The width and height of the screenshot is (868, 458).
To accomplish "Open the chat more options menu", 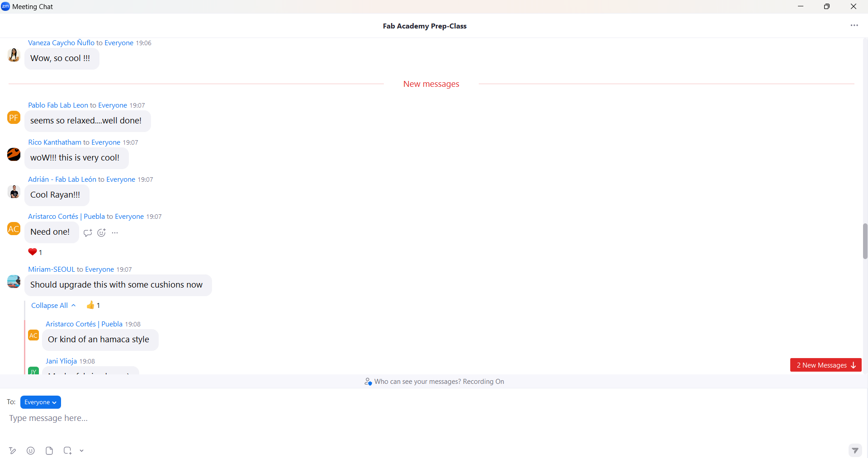I will [854, 25].
